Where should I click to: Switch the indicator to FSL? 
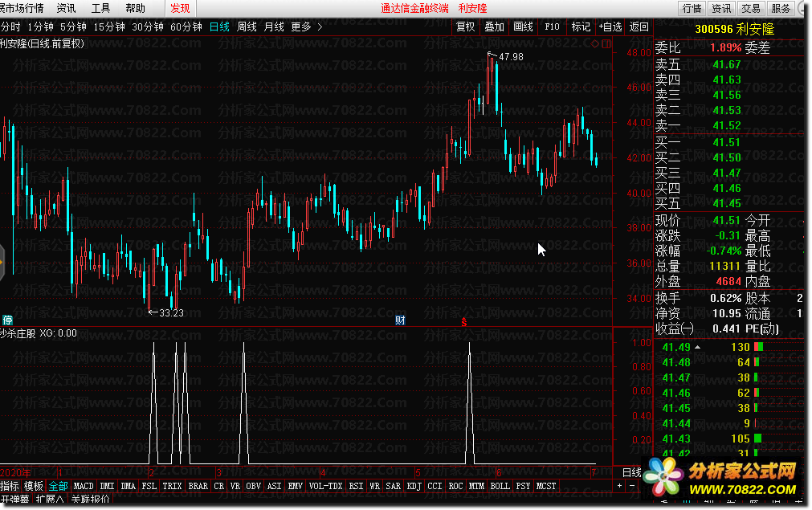(149, 486)
